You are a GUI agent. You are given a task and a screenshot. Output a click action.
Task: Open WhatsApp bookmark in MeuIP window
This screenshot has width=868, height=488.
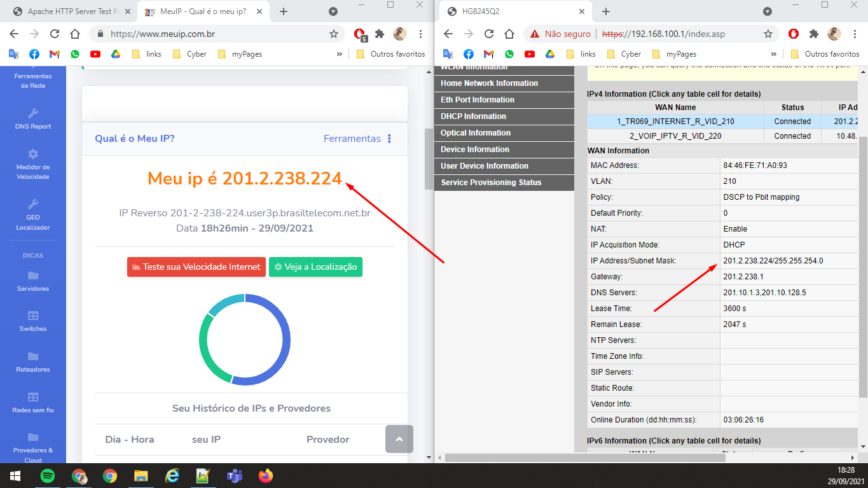tap(75, 54)
